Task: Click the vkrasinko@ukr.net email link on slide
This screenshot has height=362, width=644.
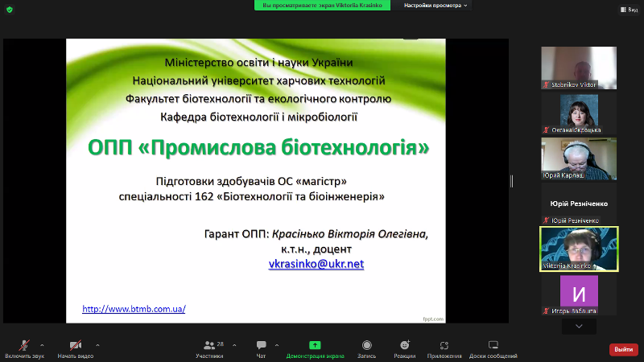Action: point(316,264)
